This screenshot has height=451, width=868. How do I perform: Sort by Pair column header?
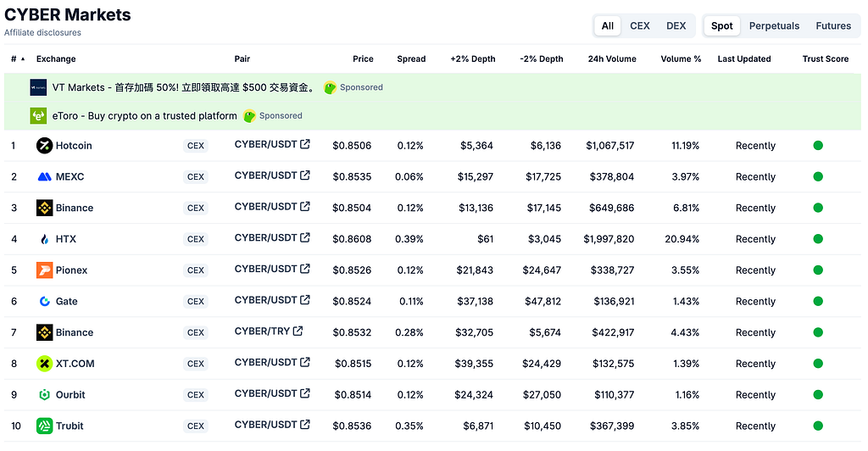[x=242, y=58]
